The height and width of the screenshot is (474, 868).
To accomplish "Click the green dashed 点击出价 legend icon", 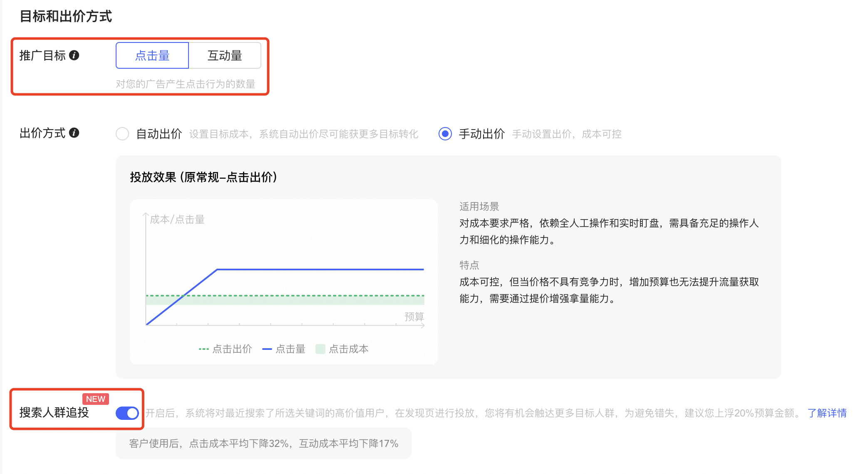I will [204, 349].
